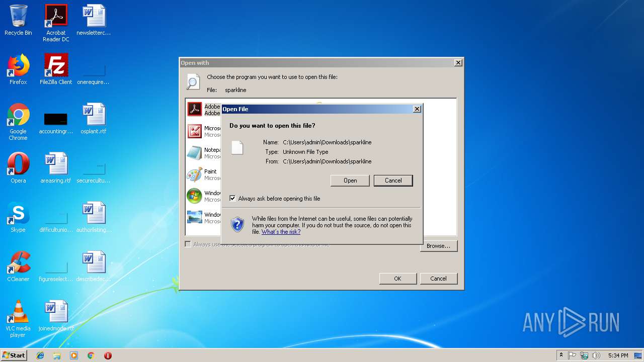Screen dimensions: 644x362
Task: Click the security shield icon in dialog
Action: [237, 224]
